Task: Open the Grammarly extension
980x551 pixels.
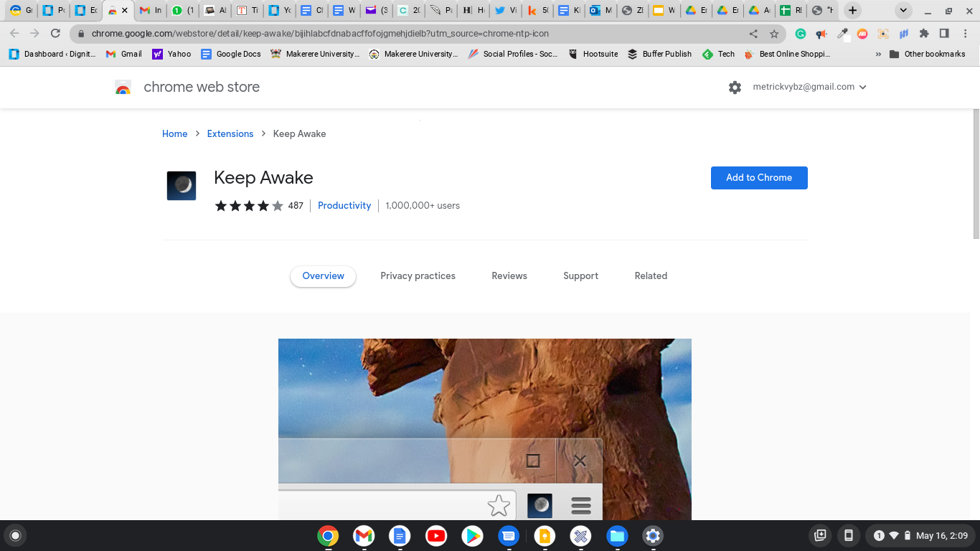Action: coord(801,34)
